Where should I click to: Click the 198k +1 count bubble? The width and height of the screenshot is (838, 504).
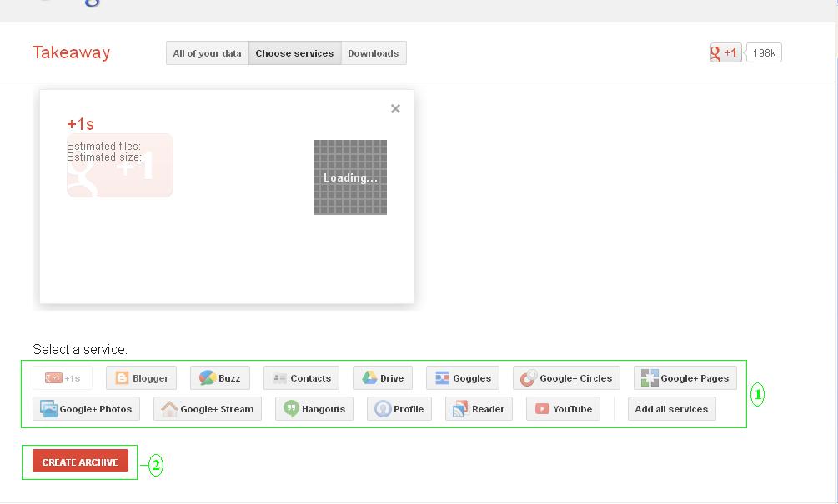(764, 52)
